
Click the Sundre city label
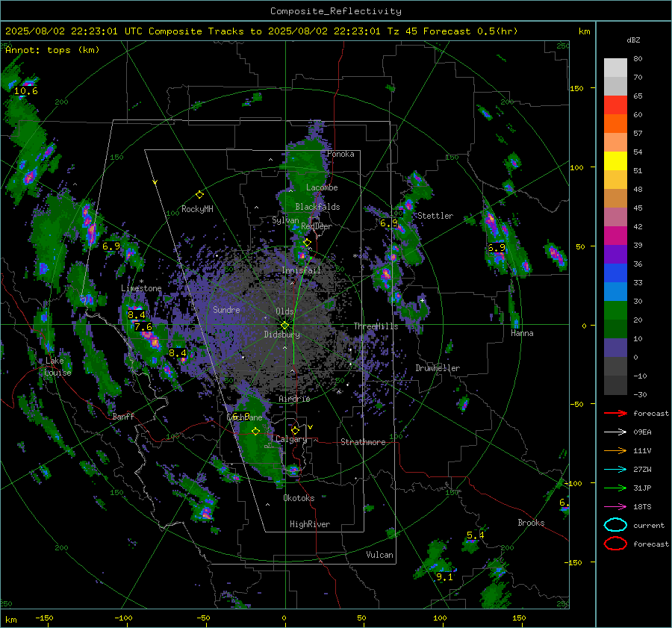point(226,309)
